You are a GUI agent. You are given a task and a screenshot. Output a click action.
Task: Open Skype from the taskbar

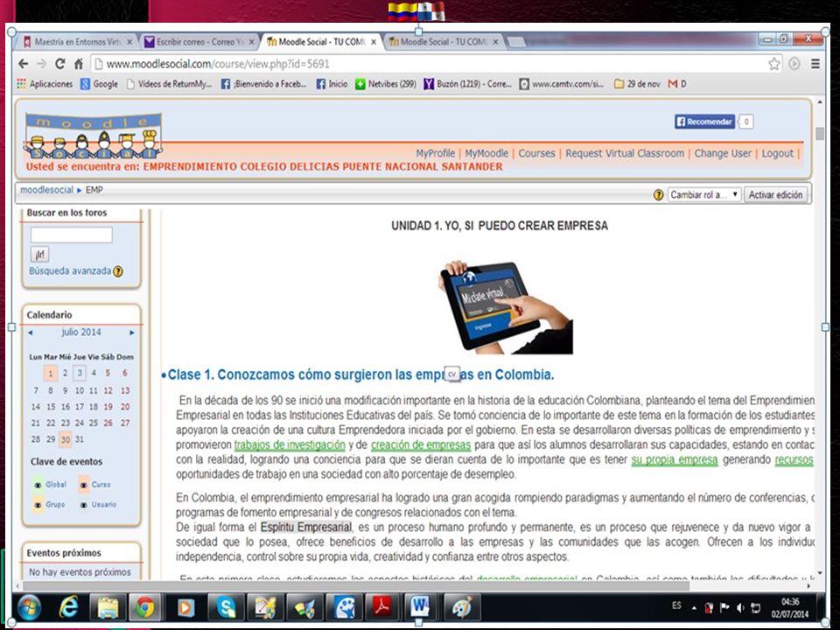[226, 607]
